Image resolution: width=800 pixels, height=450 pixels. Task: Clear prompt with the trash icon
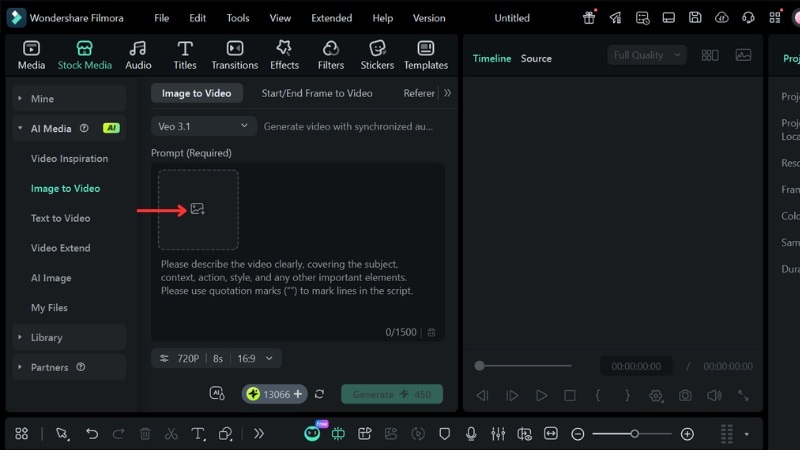pyautogui.click(x=431, y=332)
